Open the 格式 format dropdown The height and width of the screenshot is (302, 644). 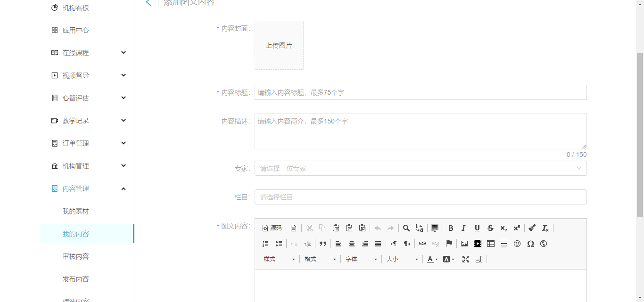[x=320, y=259]
